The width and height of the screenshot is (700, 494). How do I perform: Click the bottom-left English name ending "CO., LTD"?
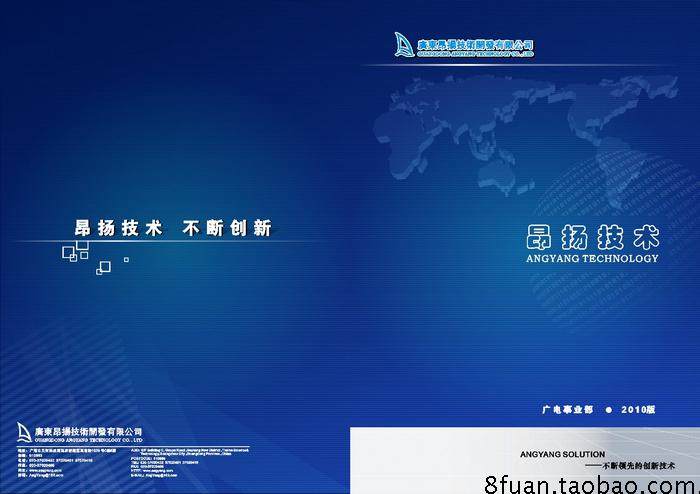(88, 440)
